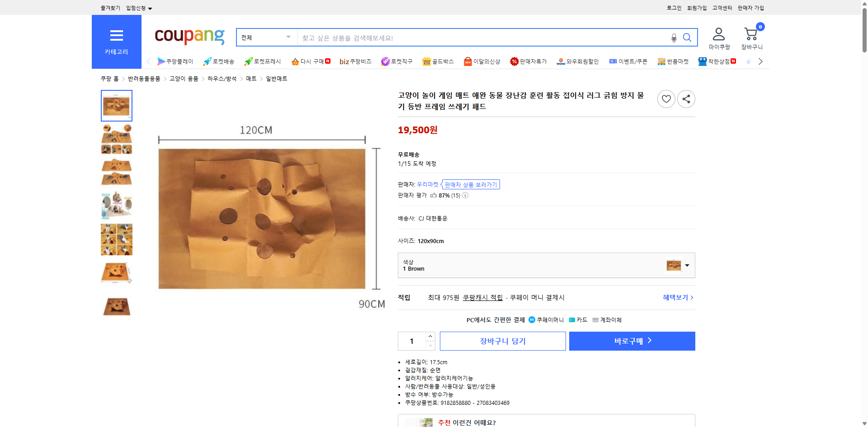The image size is (868, 427).
Task: Select the cat playing mat thumbnail collage
Action: coord(116,239)
